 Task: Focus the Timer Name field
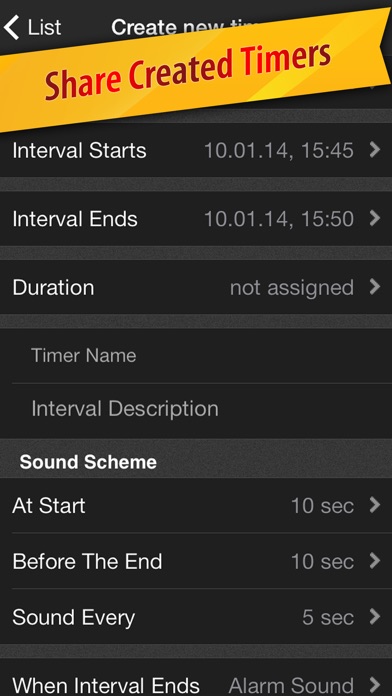pyautogui.click(x=196, y=356)
